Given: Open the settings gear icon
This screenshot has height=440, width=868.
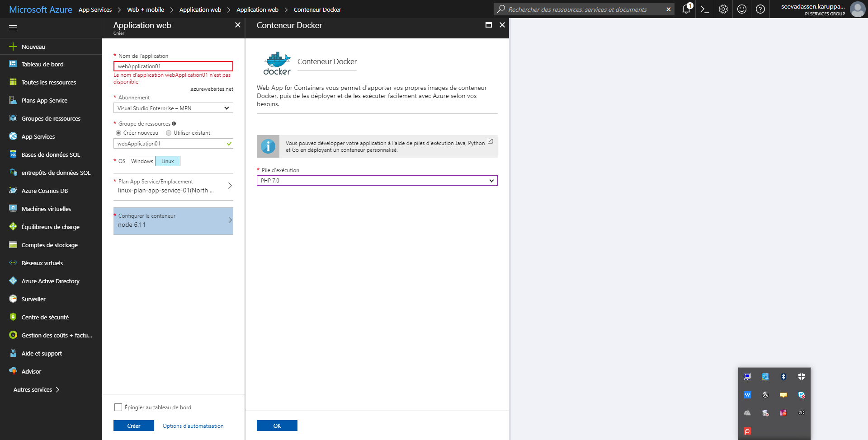Looking at the screenshot, I should click(x=723, y=9).
